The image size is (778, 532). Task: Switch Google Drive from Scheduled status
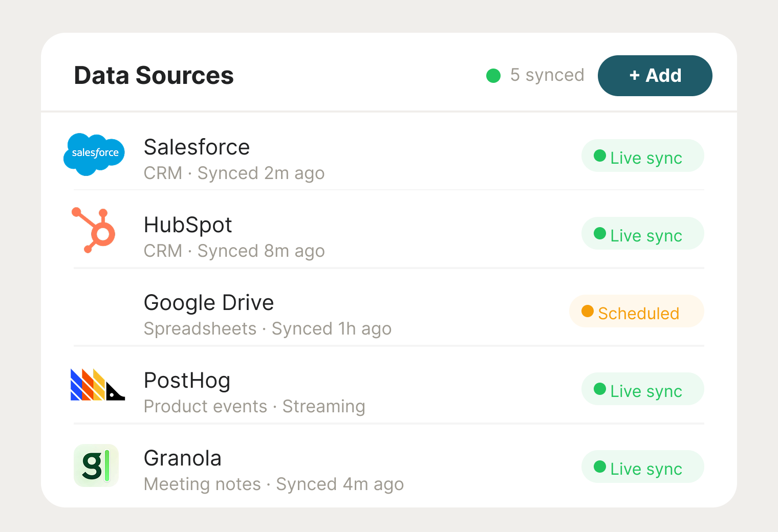[636, 312]
